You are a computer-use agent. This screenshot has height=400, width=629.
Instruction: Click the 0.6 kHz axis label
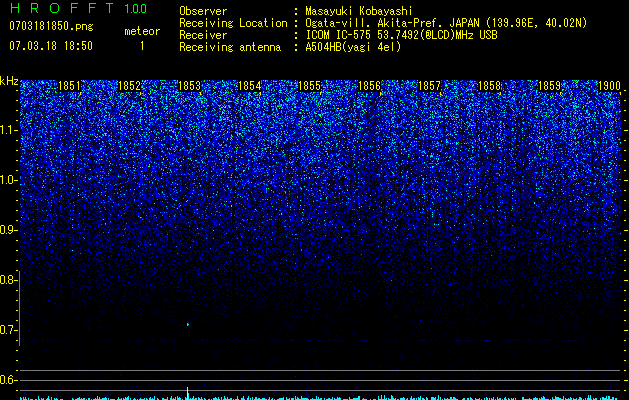pyautogui.click(x=7, y=380)
